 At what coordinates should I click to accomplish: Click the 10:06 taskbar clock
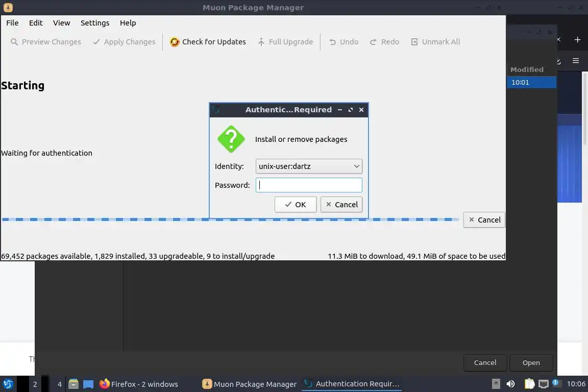[576, 384]
